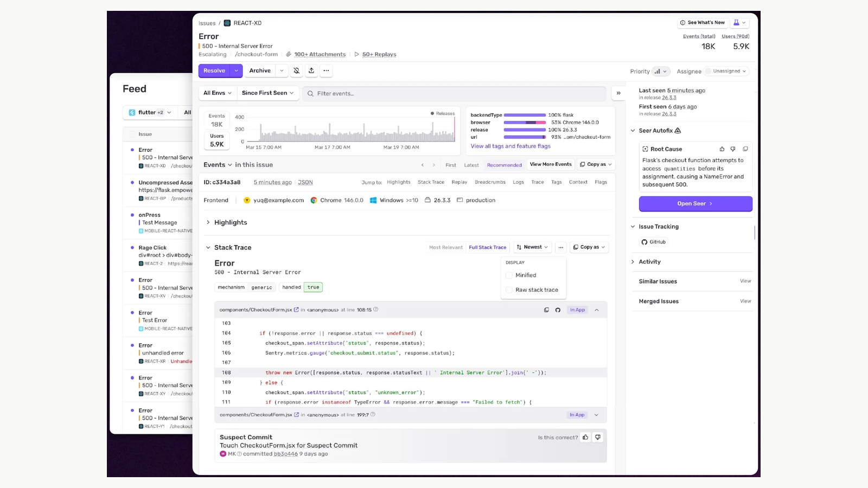Viewport: 868px width, 488px height.
Task: Copy CheckoutForm.jsx frame path icon
Action: pyautogui.click(x=546, y=310)
